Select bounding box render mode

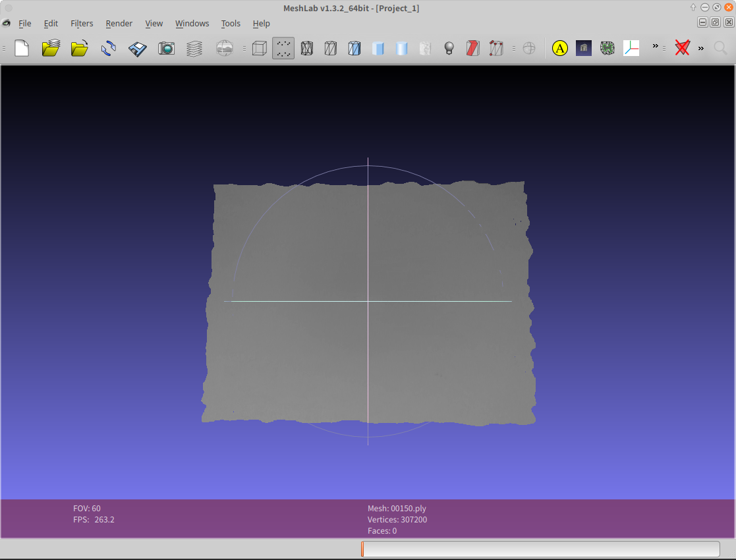[x=258, y=48]
